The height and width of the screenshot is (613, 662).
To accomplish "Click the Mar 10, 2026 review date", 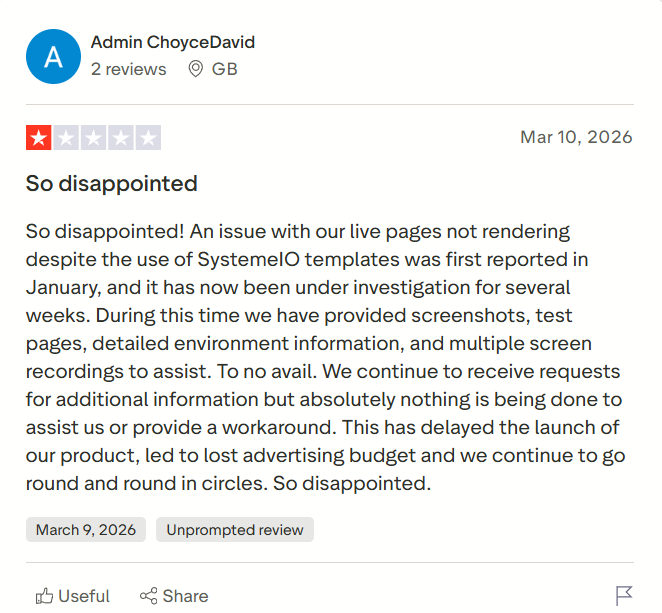I will 576,137.
